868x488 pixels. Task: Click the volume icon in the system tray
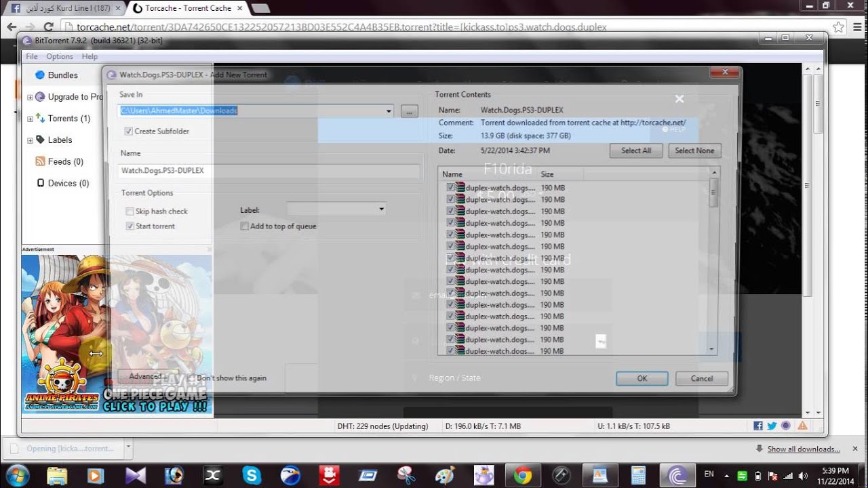(x=803, y=475)
